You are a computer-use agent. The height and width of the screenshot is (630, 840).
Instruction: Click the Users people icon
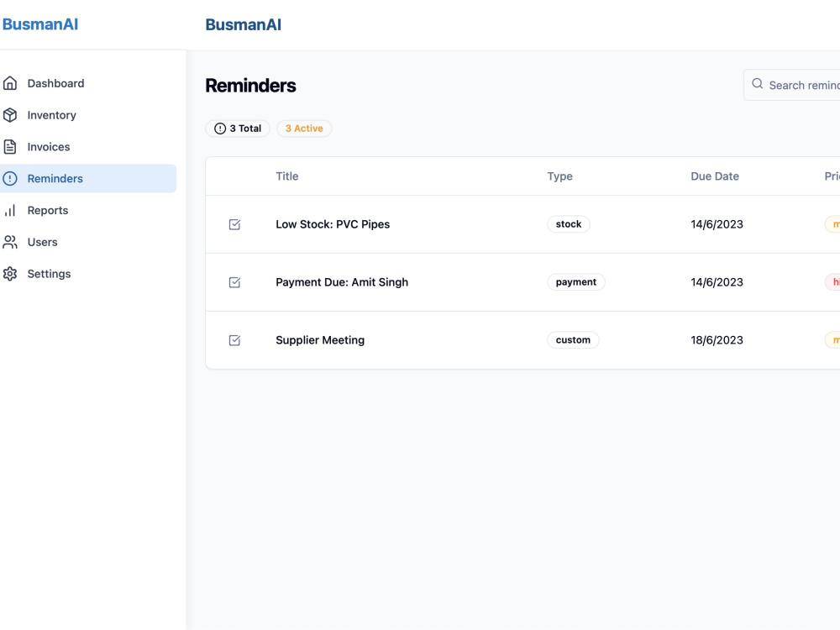point(9,242)
